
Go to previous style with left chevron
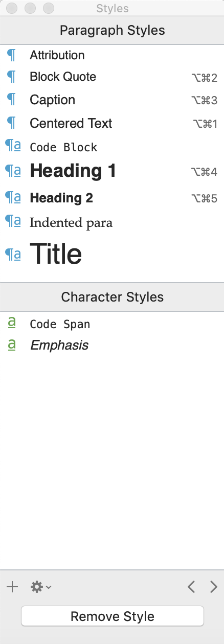(191, 587)
